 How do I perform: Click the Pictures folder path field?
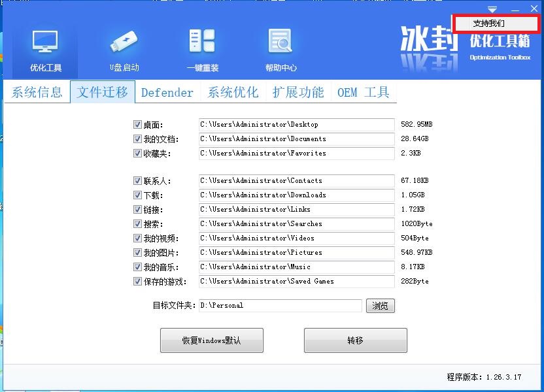pyautogui.click(x=297, y=253)
